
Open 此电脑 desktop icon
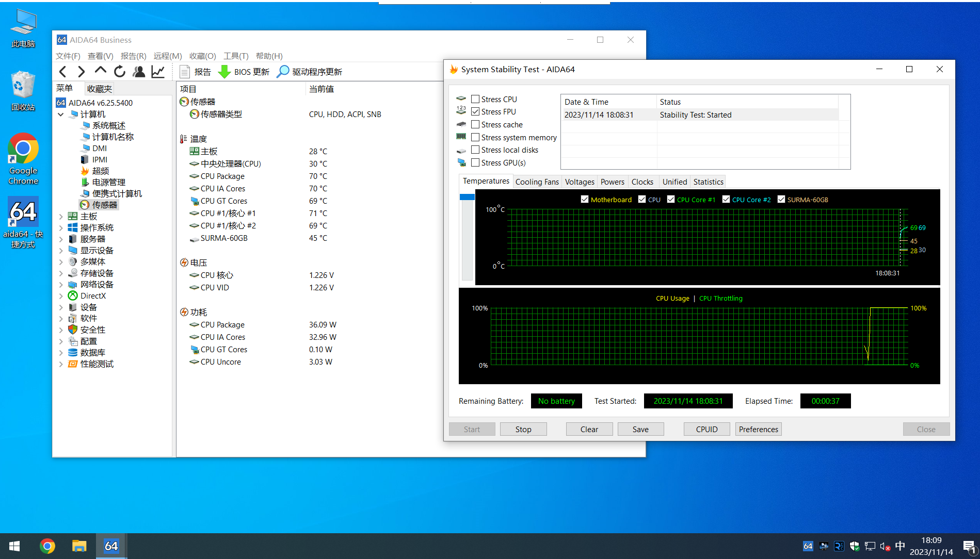point(23,28)
